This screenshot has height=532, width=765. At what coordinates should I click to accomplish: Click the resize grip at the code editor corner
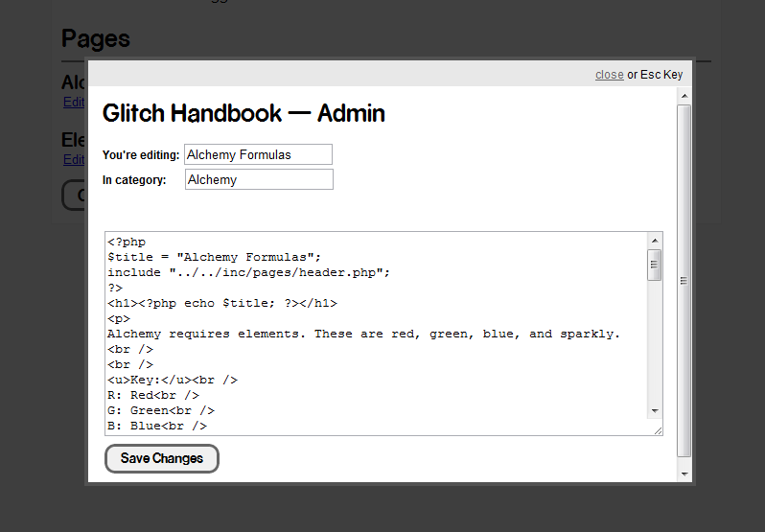(x=658, y=430)
